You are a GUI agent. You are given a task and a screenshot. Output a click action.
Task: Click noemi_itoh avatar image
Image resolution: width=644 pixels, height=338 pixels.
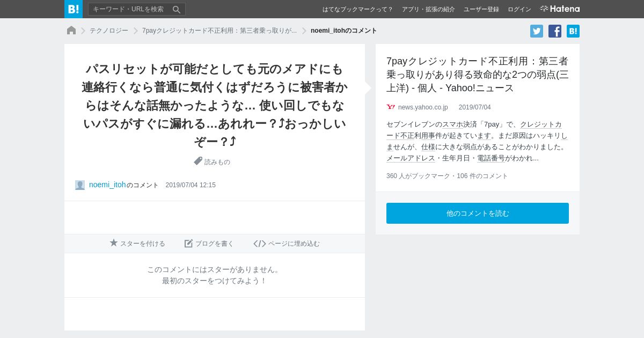[80, 185]
